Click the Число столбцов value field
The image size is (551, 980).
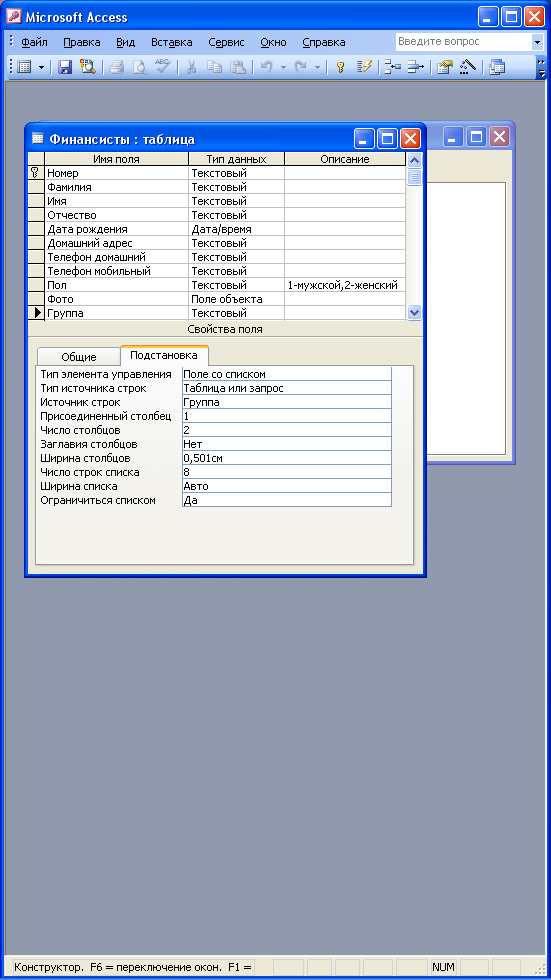[x=287, y=430]
